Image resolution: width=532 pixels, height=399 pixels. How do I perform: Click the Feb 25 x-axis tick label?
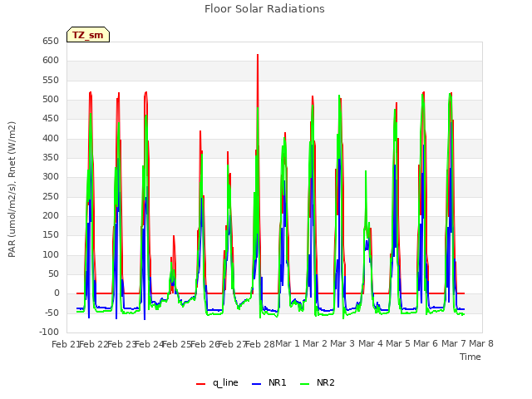pos(176,344)
